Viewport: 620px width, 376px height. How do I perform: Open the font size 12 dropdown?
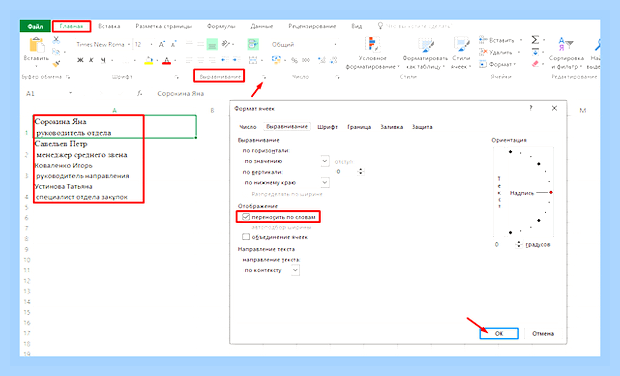point(151,44)
